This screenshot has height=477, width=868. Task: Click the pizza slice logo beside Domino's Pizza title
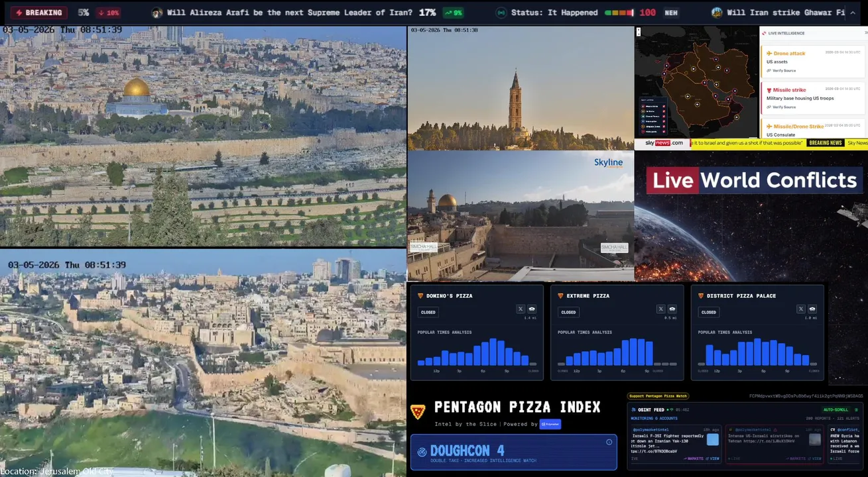(420, 295)
